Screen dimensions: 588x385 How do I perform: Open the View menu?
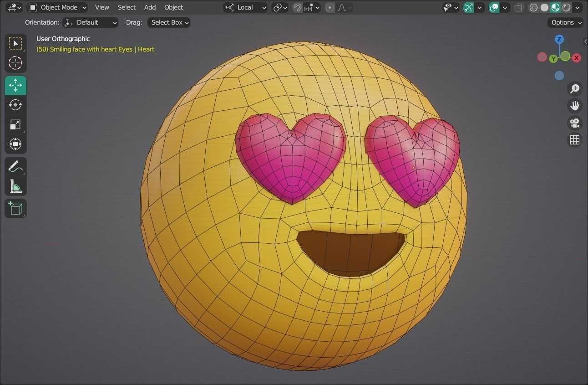(102, 7)
